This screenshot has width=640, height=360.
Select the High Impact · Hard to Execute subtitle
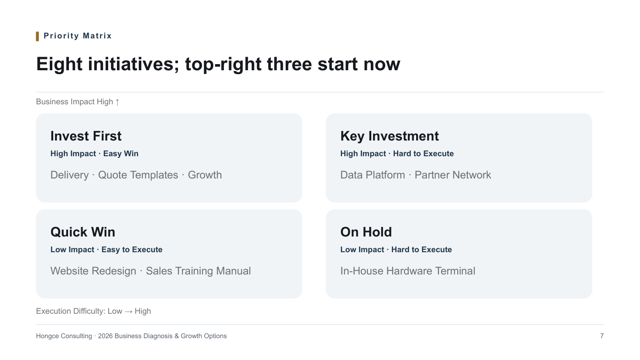[397, 153]
